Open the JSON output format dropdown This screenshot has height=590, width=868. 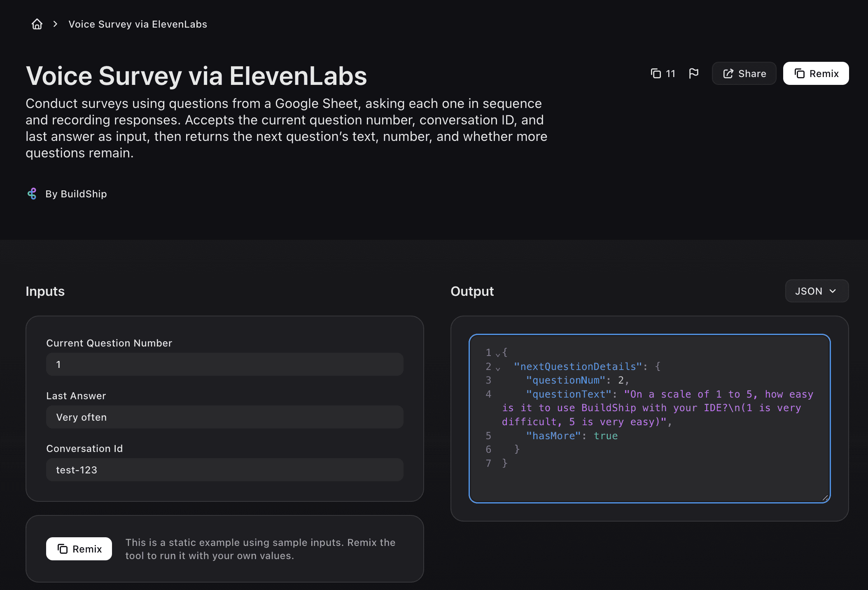tap(817, 291)
